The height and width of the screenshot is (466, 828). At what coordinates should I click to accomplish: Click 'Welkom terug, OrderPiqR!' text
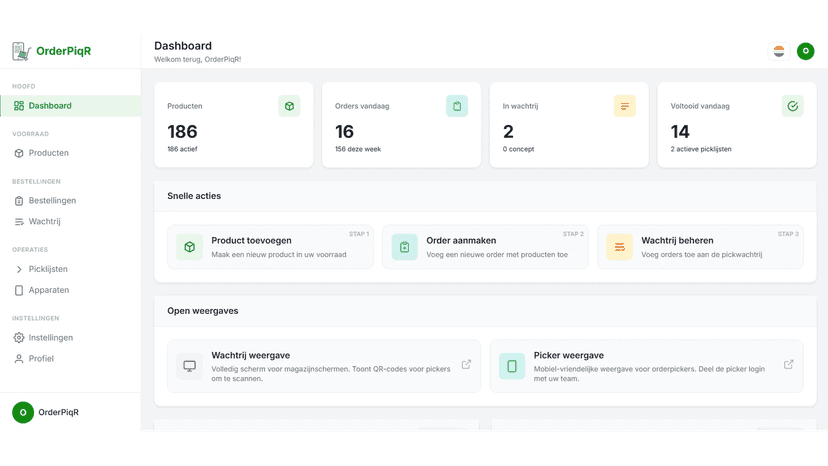197,60
